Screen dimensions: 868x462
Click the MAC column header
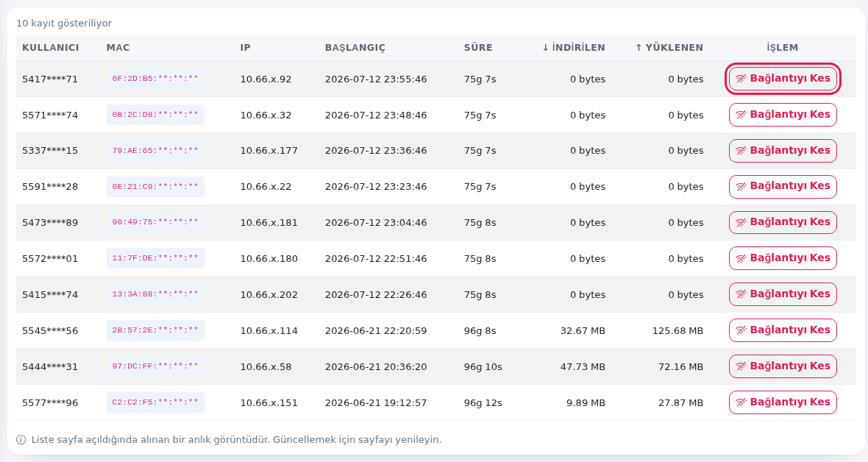pyautogui.click(x=118, y=48)
